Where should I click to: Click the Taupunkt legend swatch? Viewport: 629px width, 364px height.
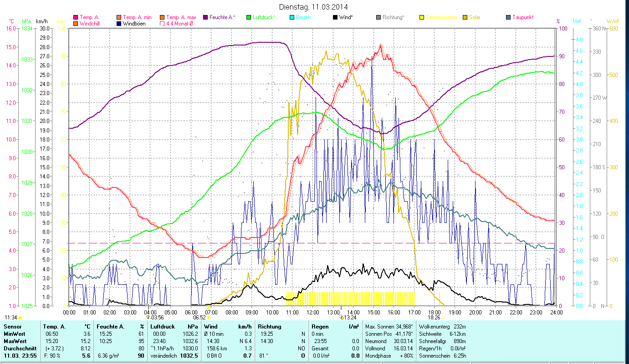[x=508, y=17]
